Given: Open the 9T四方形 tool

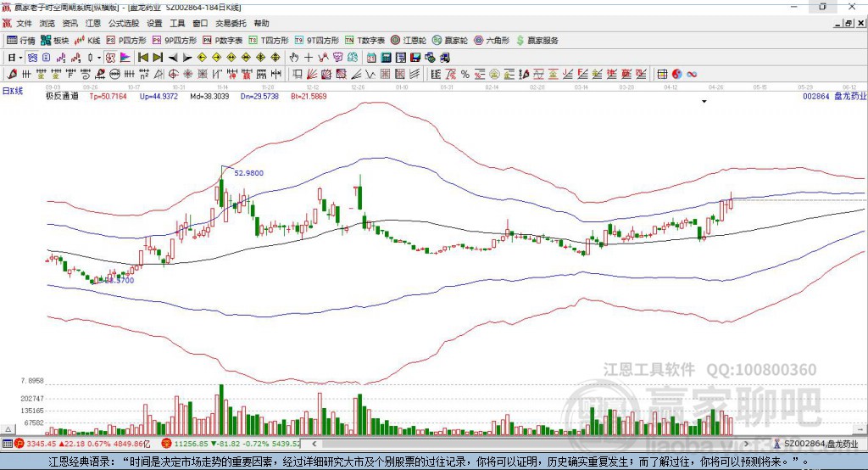Looking at the screenshot, I should (317, 41).
